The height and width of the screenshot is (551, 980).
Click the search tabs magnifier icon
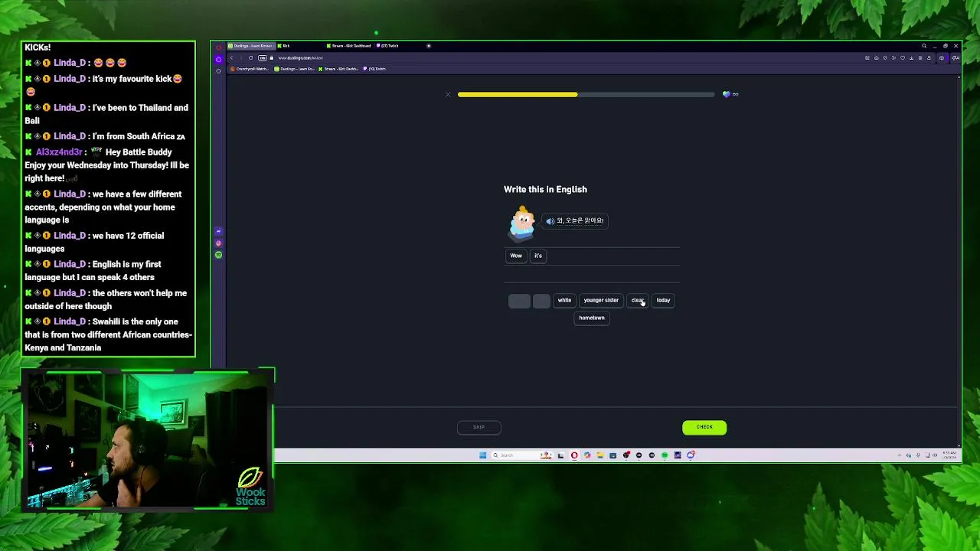coord(924,46)
